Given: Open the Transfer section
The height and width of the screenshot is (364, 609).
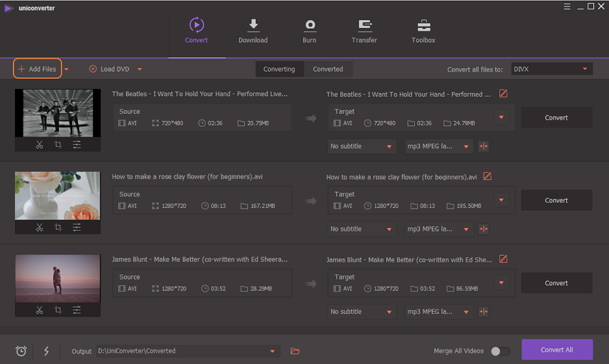Looking at the screenshot, I should tap(364, 30).
